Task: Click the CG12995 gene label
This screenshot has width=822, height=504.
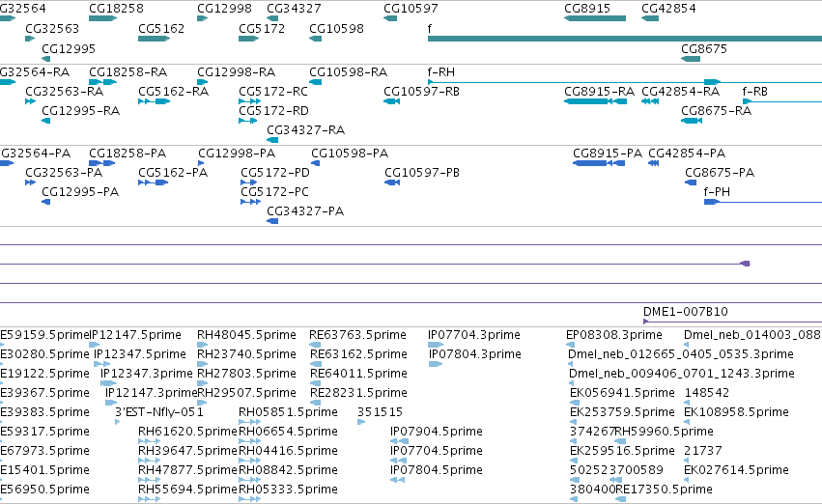Action: [69, 49]
